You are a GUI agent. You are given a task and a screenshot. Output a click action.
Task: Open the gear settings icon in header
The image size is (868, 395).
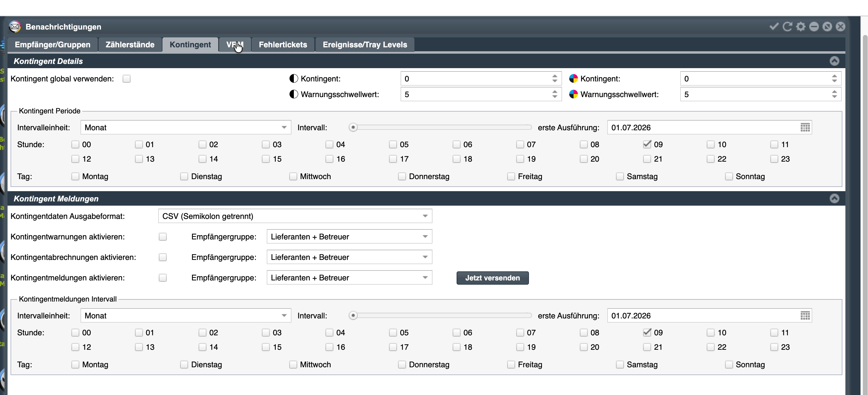tap(800, 26)
